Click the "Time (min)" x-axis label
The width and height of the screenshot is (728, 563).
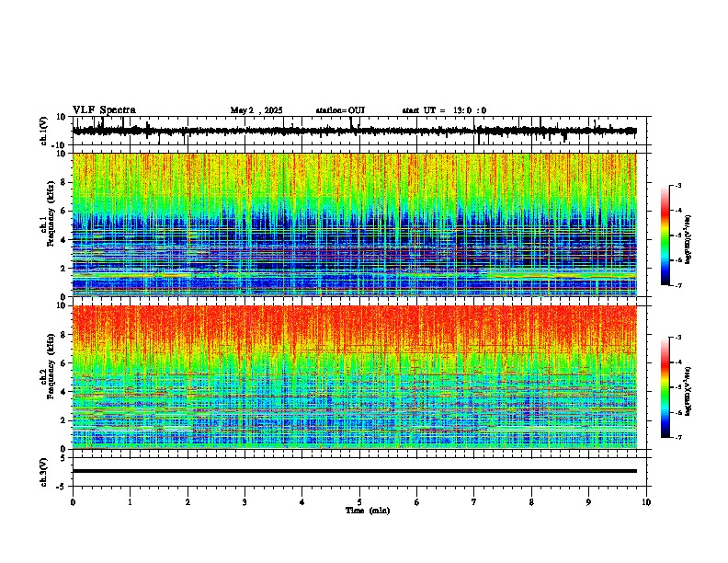(368, 511)
